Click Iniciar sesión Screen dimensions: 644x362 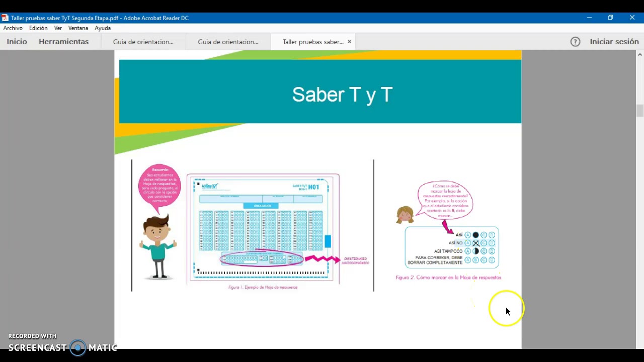coord(614,42)
